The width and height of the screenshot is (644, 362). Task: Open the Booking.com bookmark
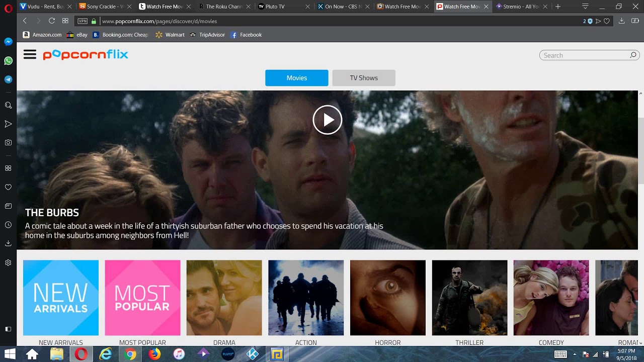[120, 35]
